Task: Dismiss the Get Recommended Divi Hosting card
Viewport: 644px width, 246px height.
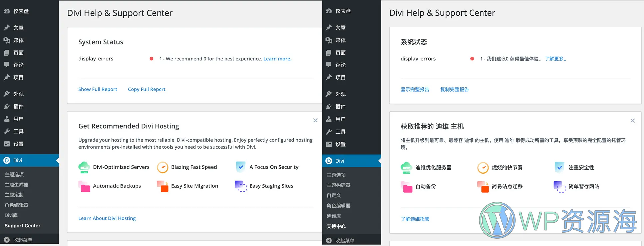Action: tap(315, 120)
